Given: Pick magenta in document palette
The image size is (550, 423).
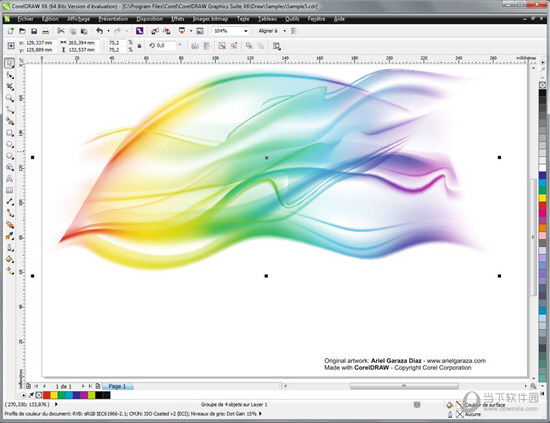Looking at the screenshot, I should (x=84, y=395).
